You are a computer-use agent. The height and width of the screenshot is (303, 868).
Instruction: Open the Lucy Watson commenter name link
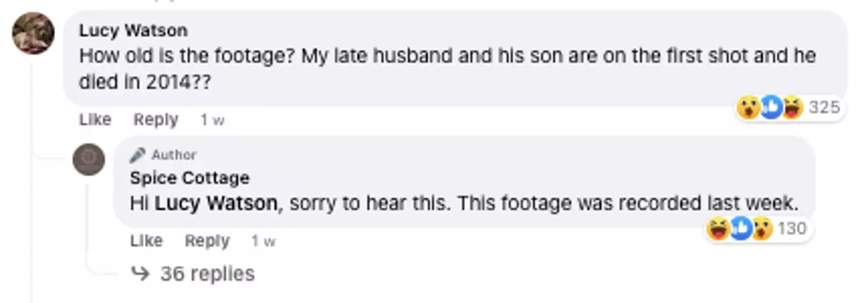(x=133, y=30)
